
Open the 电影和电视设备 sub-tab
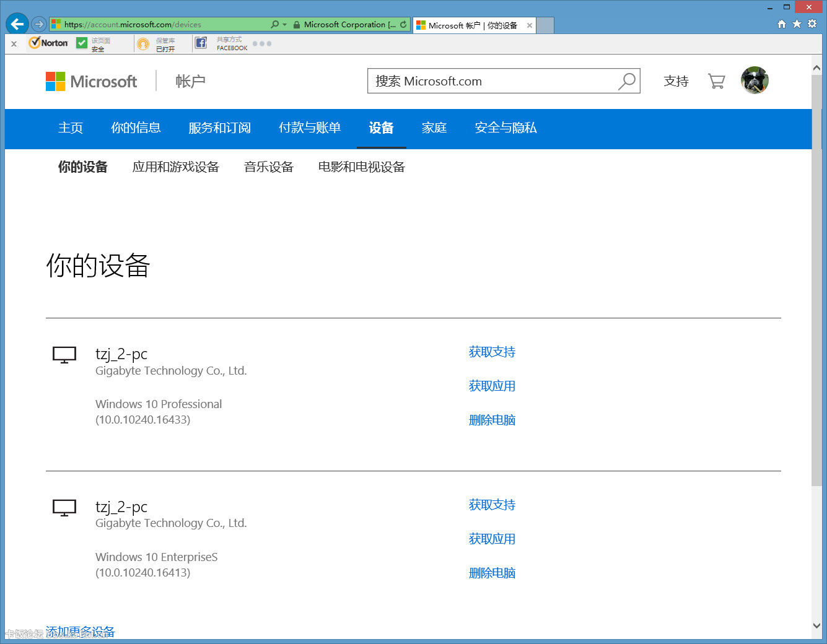point(362,167)
